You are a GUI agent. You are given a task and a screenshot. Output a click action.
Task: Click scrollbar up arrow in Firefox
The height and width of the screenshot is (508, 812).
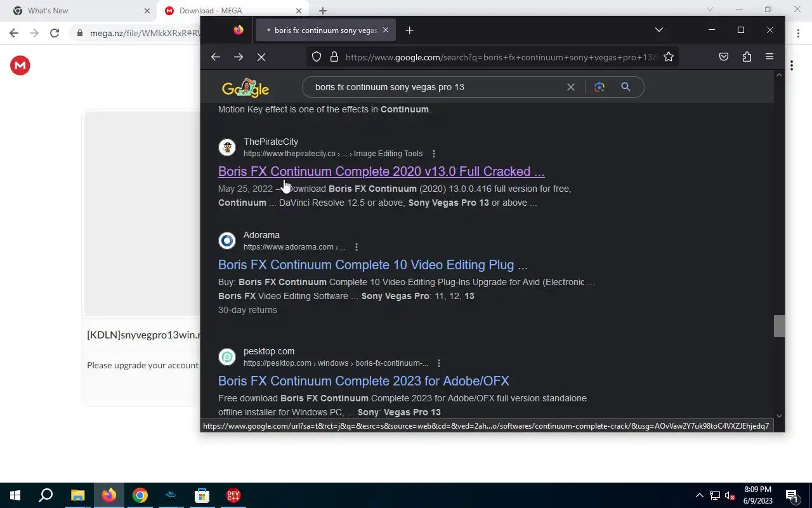pyautogui.click(x=779, y=75)
